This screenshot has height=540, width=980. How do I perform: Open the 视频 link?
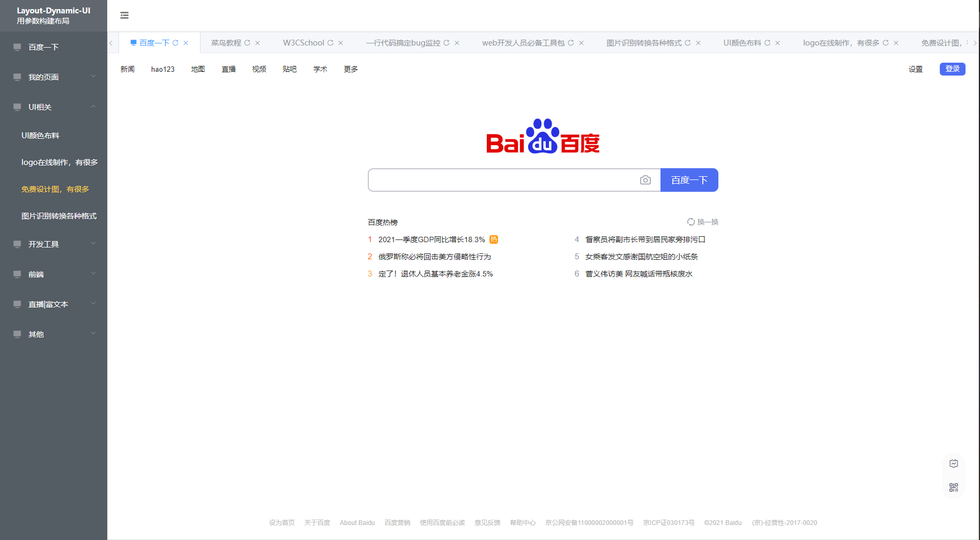[x=259, y=69]
